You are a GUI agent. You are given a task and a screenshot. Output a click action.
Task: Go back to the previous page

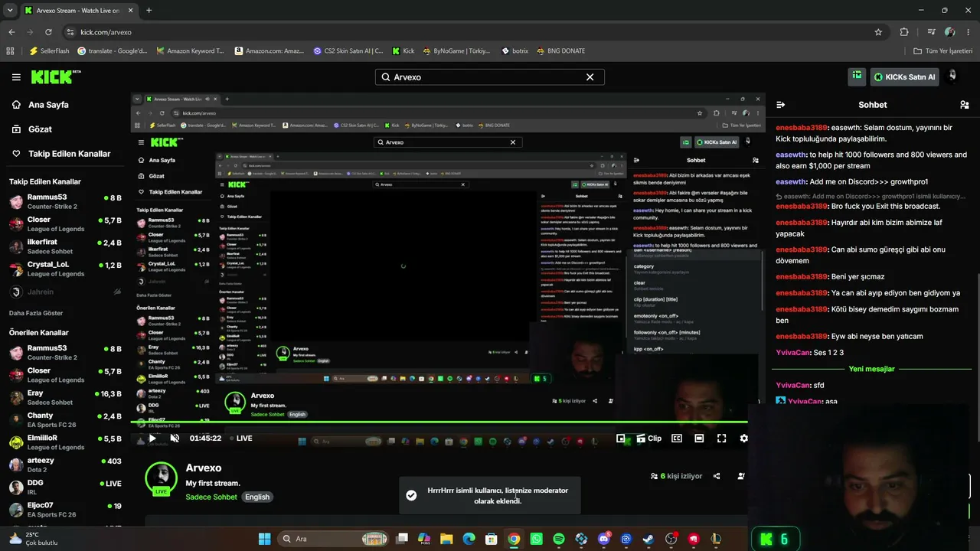point(11,32)
